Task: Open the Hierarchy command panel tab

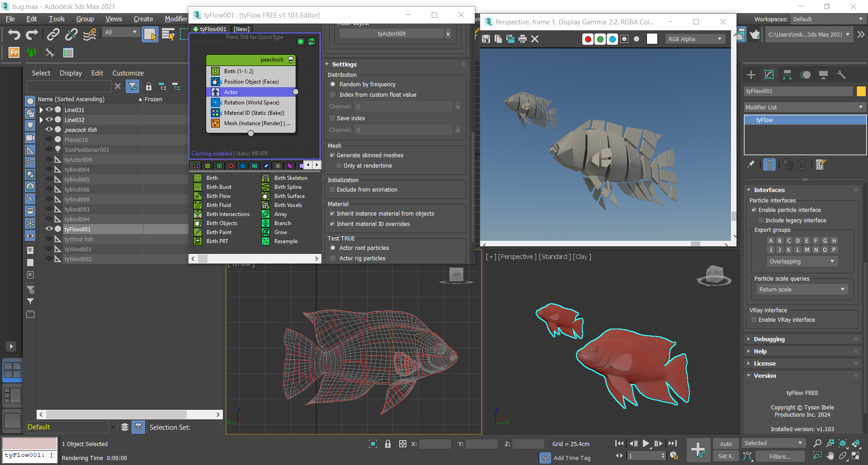Action: click(x=787, y=75)
